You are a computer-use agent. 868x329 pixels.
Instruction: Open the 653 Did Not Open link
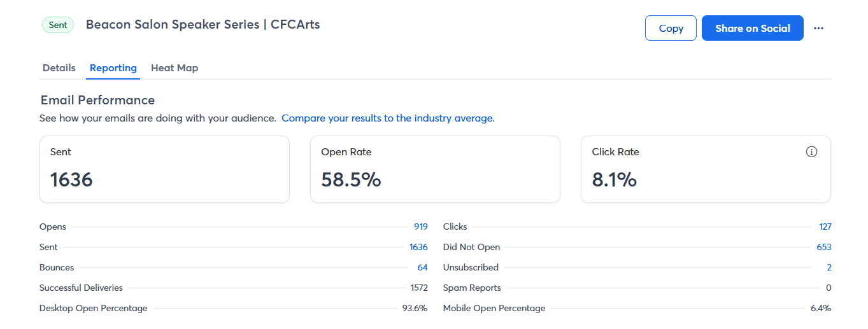coord(824,247)
